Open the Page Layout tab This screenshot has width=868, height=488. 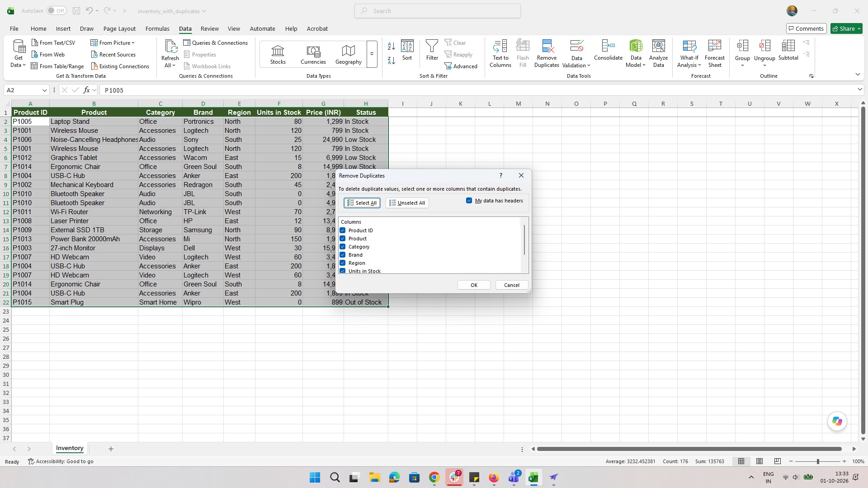click(x=119, y=28)
